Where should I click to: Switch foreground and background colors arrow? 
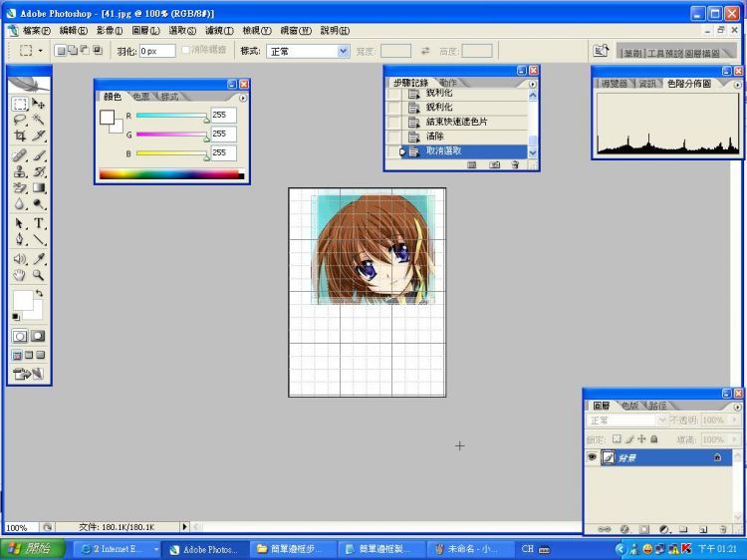pos(39,294)
